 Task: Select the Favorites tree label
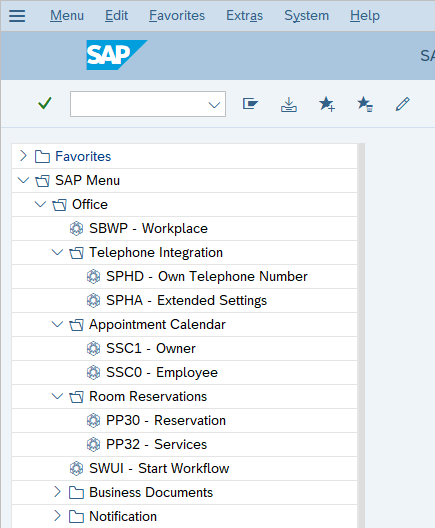(83, 157)
